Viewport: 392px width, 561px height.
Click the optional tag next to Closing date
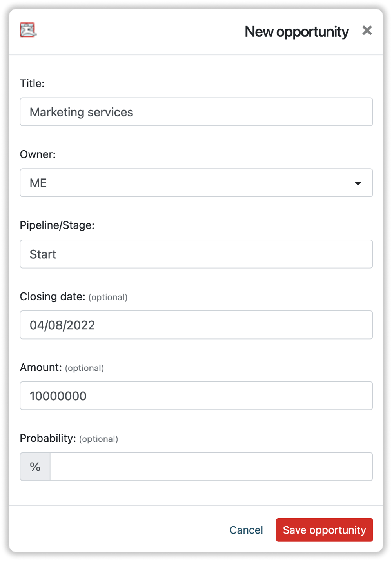coord(108,297)
